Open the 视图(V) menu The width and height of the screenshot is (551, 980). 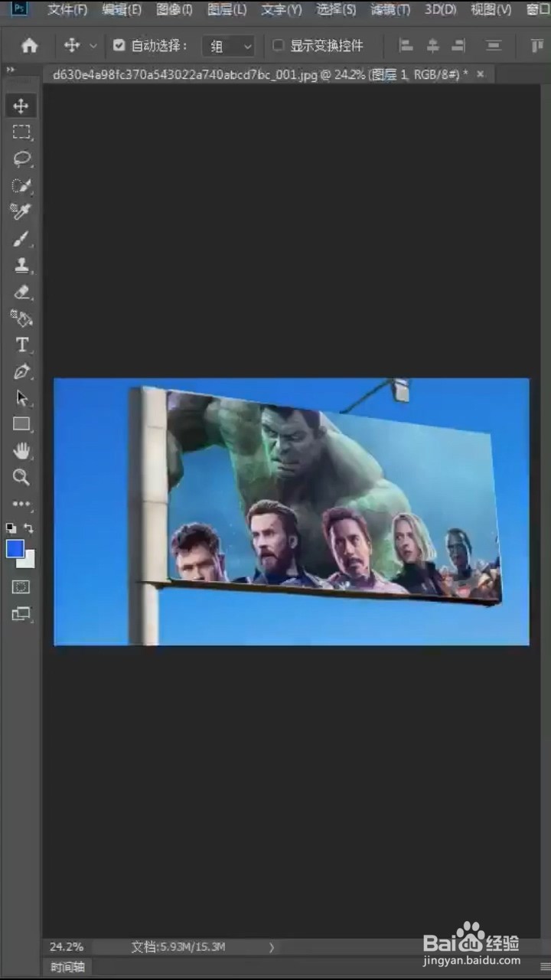(x=491, y=10)
